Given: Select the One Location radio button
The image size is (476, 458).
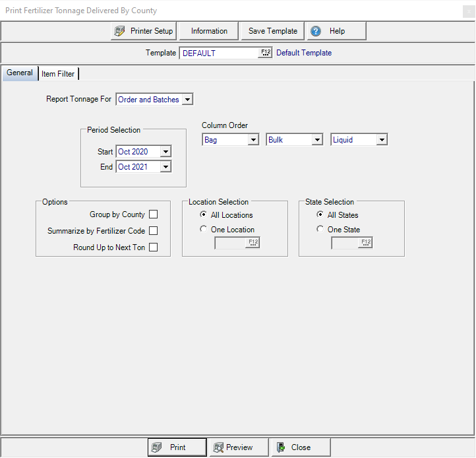Looking at the screenshot, I should point(204,230).
